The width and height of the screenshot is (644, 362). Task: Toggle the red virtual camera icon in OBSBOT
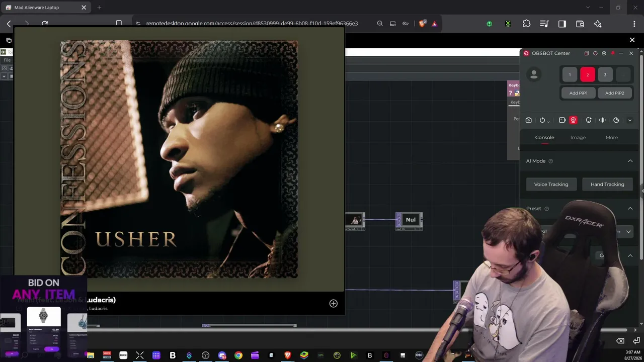tap(573, 120)
